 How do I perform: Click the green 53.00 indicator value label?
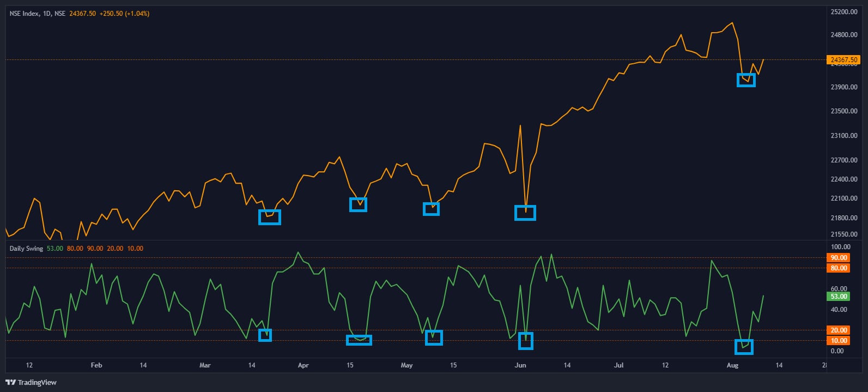[x=839, y=297]
